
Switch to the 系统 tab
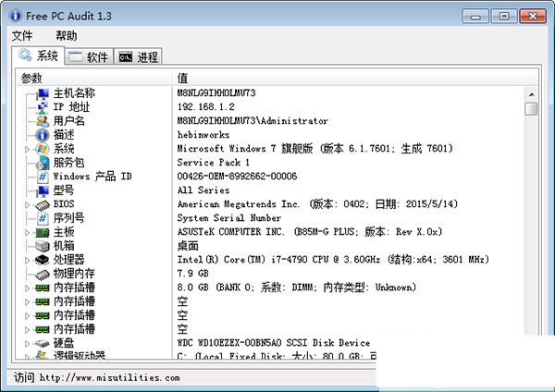click(38, 55)
